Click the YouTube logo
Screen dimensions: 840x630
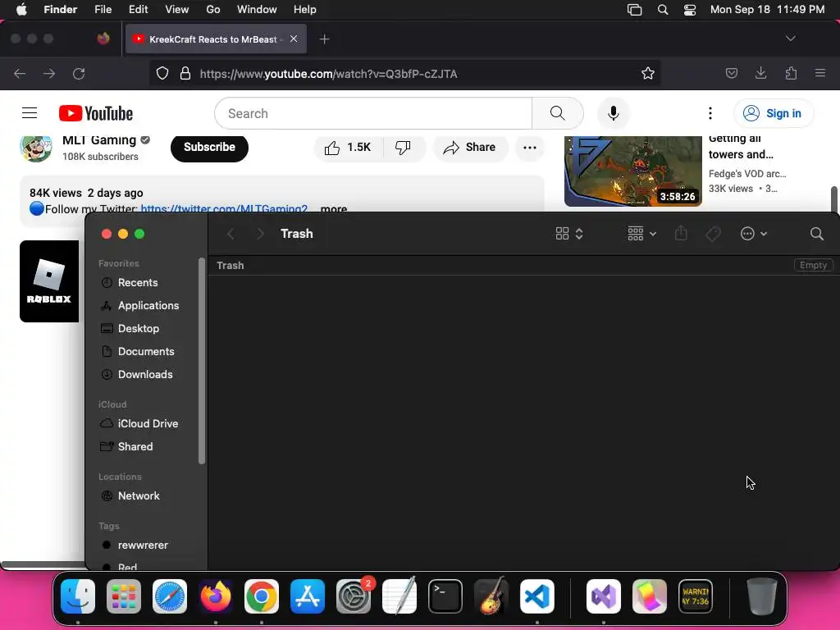[x=96, y=113]
